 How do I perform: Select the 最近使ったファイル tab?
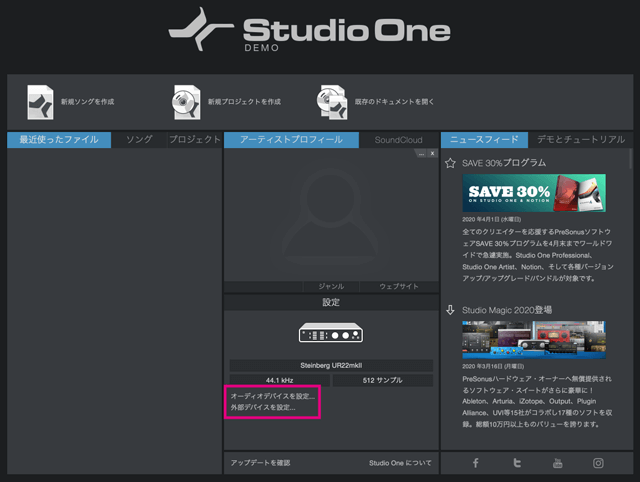[59, 140]
